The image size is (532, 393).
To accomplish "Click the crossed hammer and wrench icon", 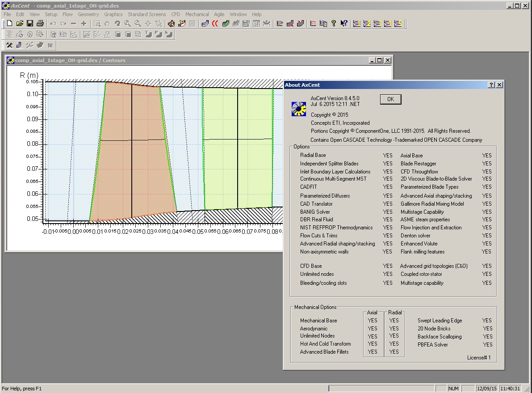I will tap(9, 45).
